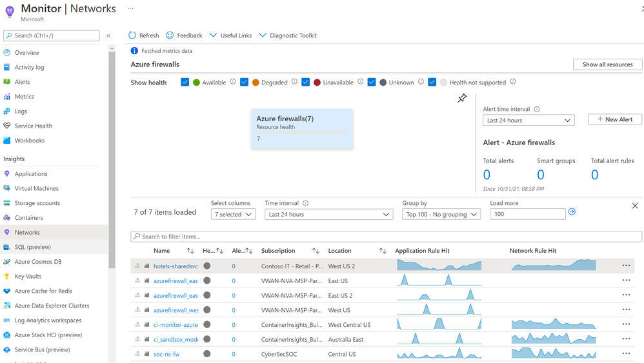Open the soc-ns-fw firewall link
The height and width of the screenshot is (363, 644).
166,354
